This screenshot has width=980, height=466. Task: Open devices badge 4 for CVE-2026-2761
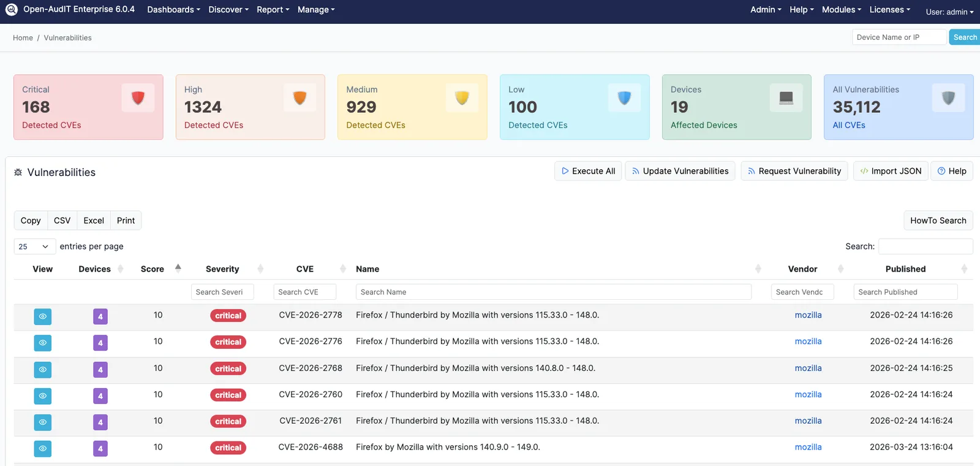[x=100, y=422]
